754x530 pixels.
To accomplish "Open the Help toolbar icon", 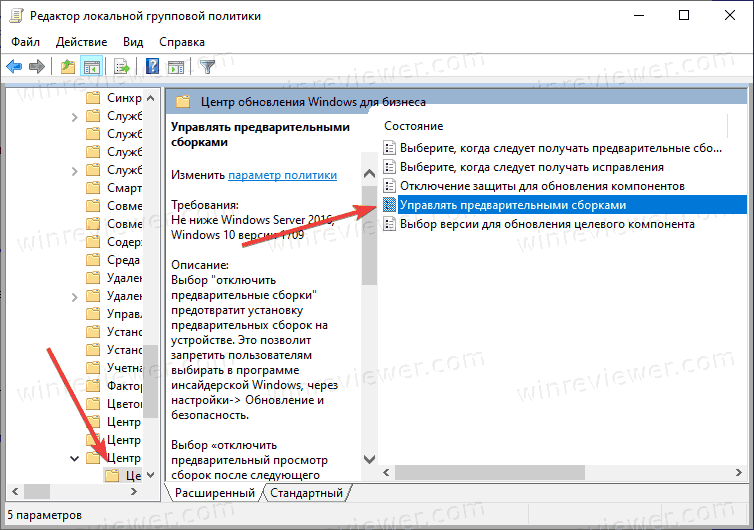I will click(152, 66).
